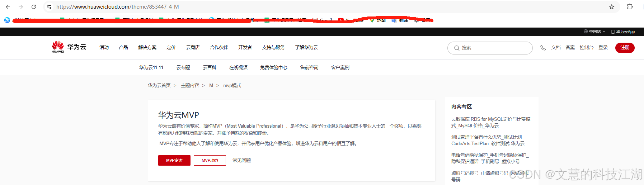
Task: Switch to the 免费体验中心 tab
Action: [x=274, y=67]
